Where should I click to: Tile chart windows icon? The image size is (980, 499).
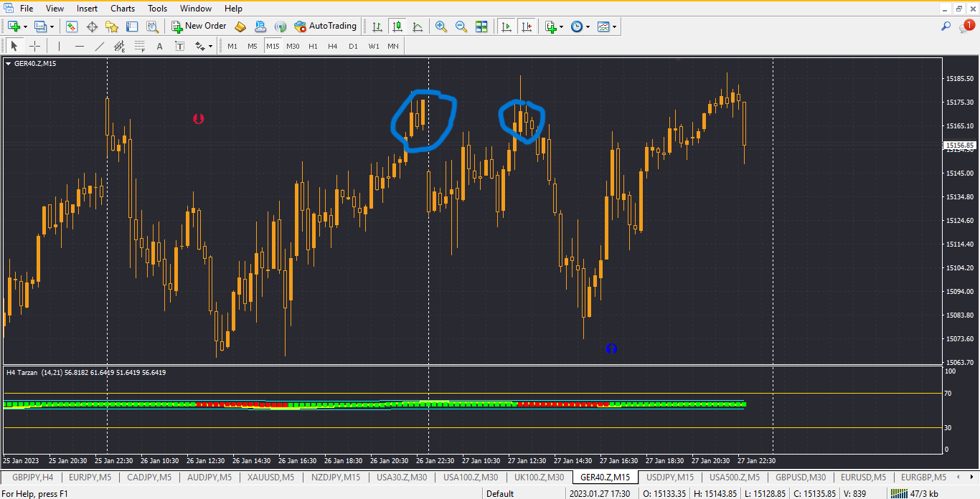coord(481,27)
